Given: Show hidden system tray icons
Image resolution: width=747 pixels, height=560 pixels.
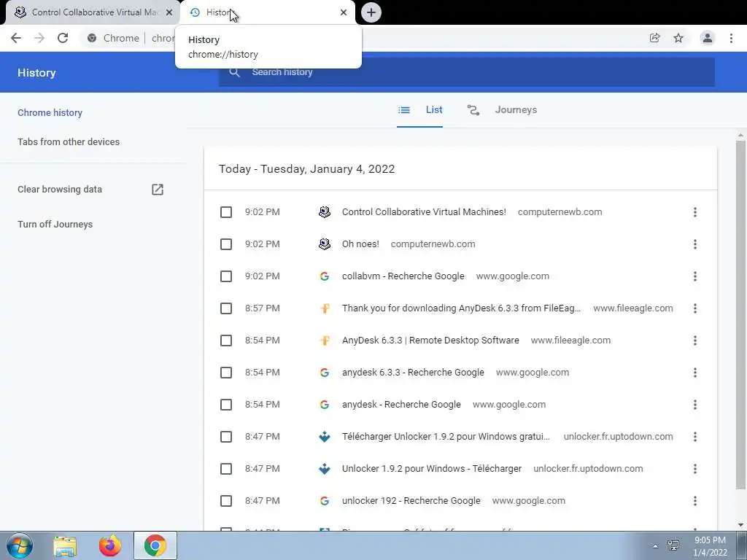Looking at the screenshot, I should (655, 546).
